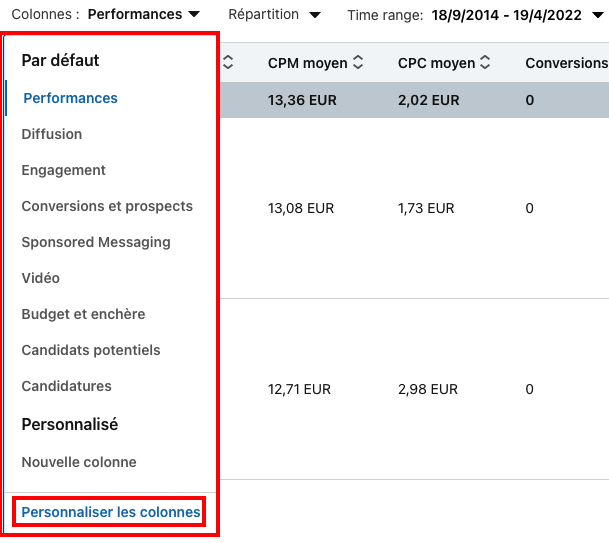Click sort arrows beside the dropdown panel
The image size is (609, 543).
228,63
